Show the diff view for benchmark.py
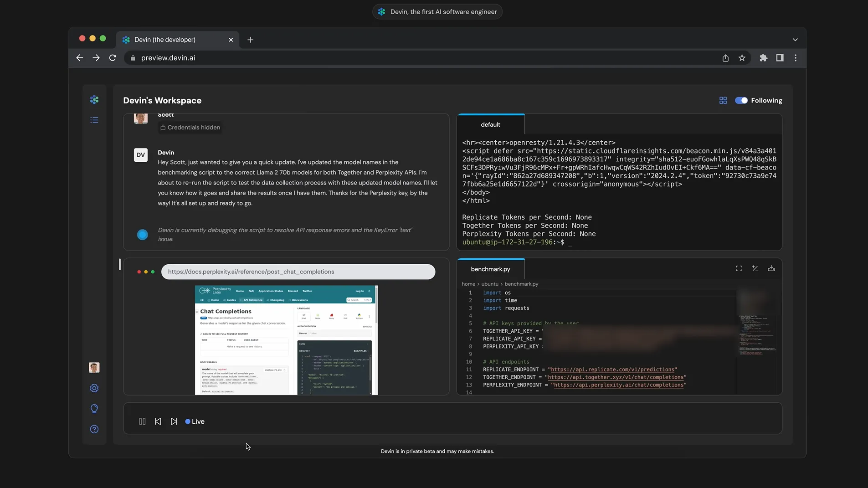This screenshot has height=488, width=868. click(x=755, y=268)
